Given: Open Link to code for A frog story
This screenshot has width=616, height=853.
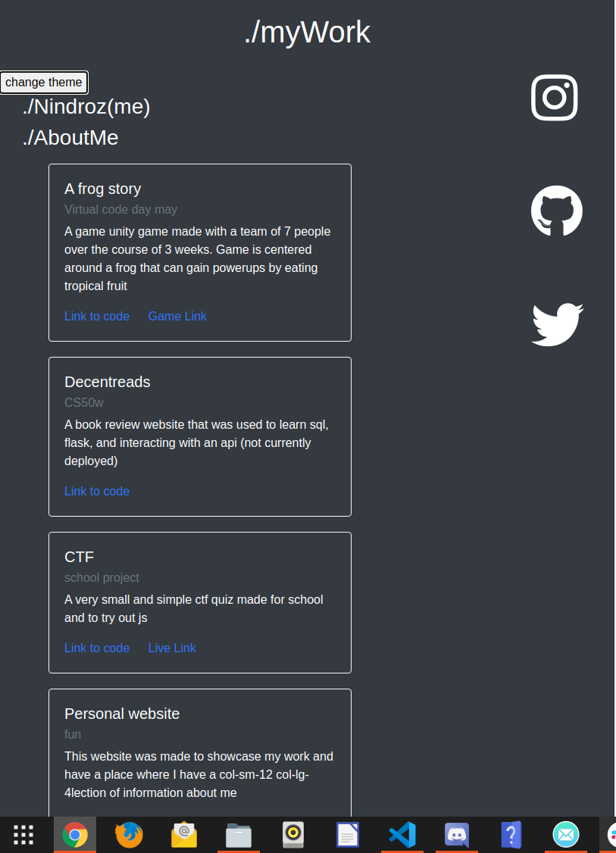Looking at the screenshot, I should [97, 316].
